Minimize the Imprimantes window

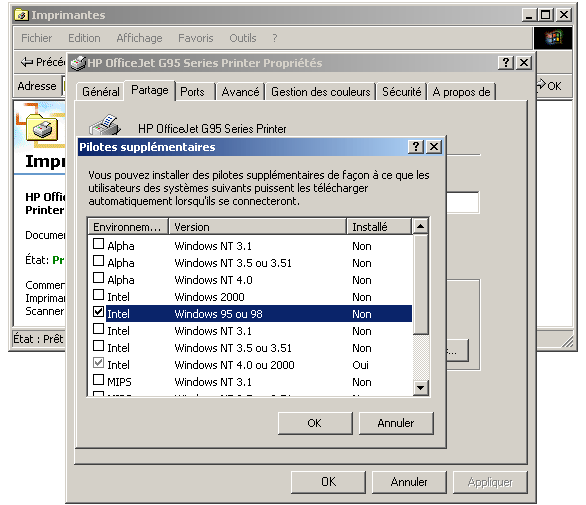529,15
